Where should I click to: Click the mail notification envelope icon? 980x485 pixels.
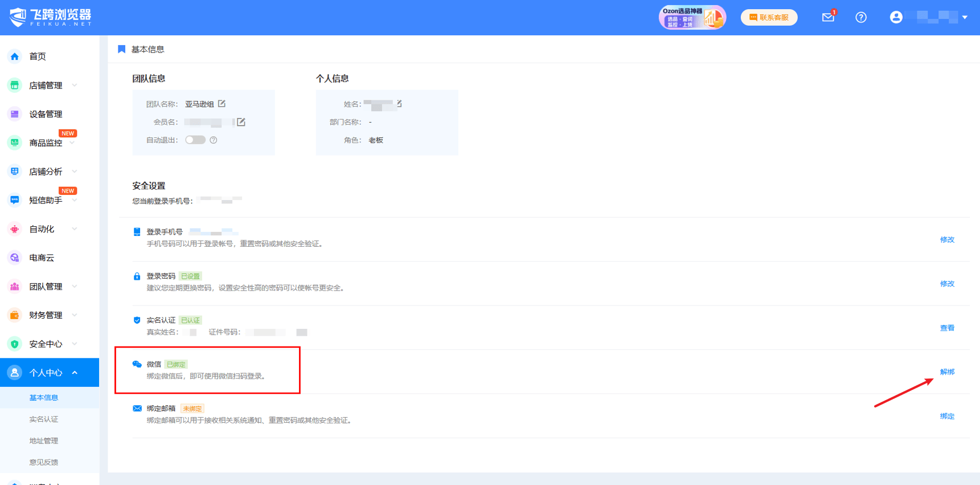click(828, 17)
